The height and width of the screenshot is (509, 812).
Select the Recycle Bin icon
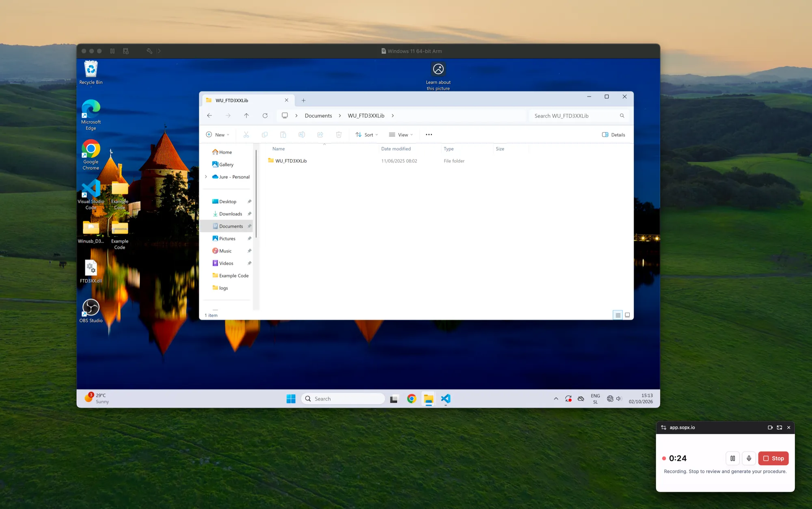[91, 73]
